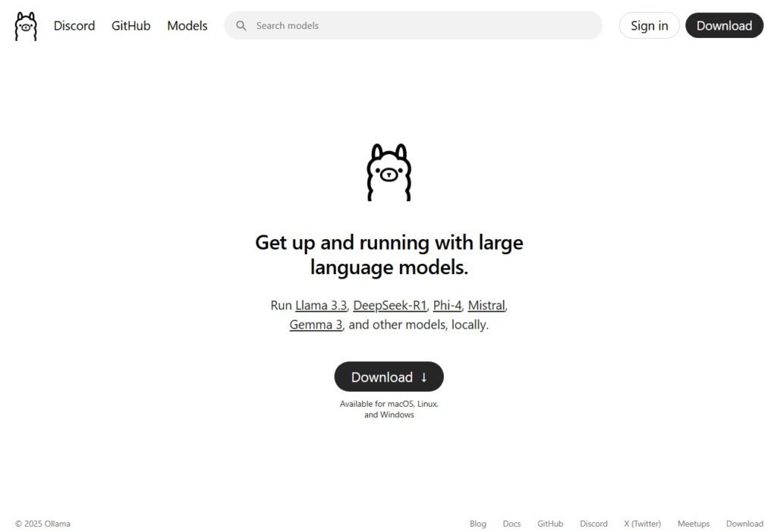Click the large llama mascot image
The height and width of the screenshot is (532, 777).
click(389, 172)
